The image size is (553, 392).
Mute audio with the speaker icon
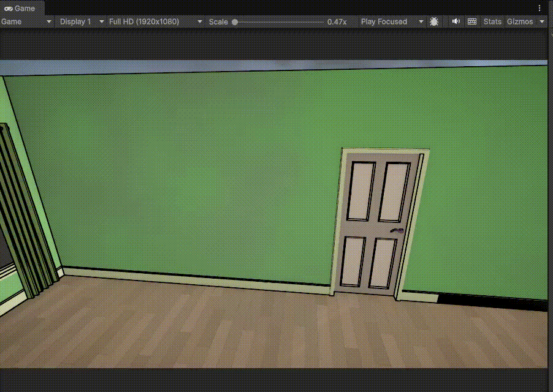click(x=456, y=21)
